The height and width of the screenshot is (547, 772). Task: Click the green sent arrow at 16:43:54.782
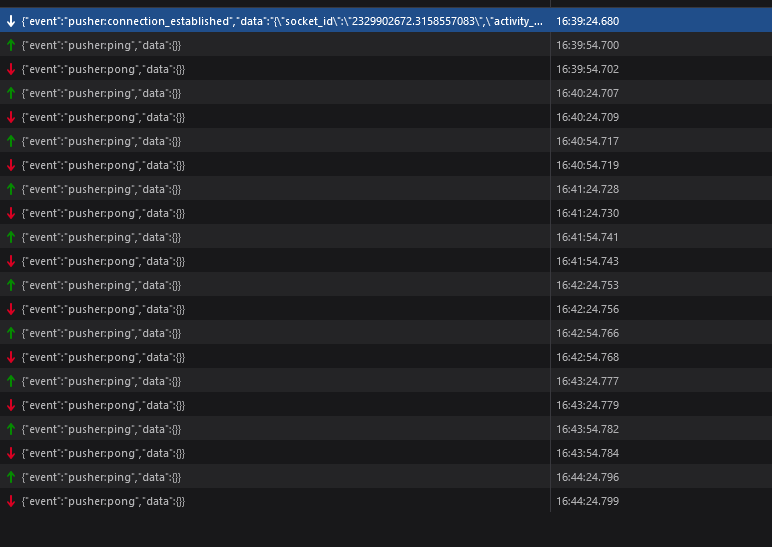coord(11,429)
